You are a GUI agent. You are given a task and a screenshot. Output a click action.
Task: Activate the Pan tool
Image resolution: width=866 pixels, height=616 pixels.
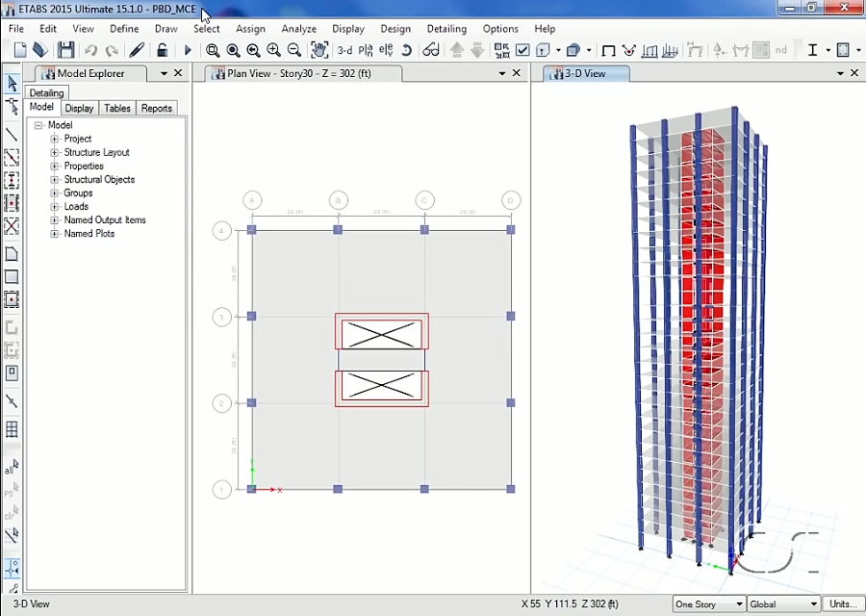[319, 50]
